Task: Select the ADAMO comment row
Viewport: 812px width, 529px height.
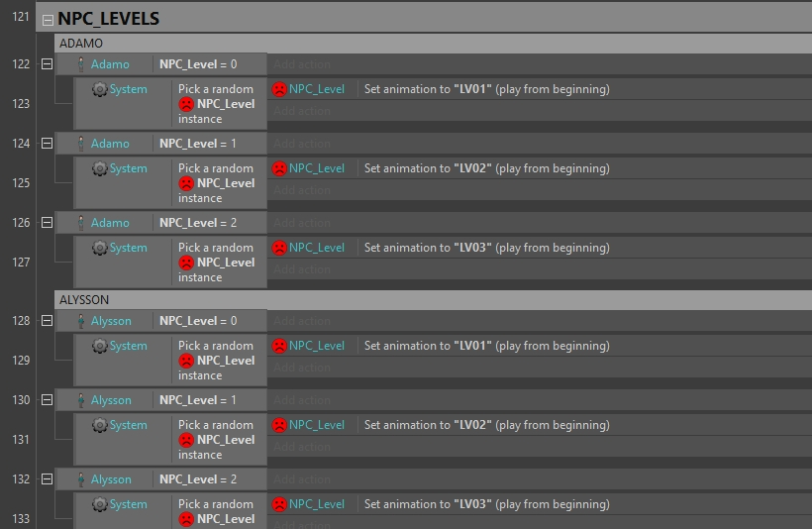Action: [x=433, y=43]
